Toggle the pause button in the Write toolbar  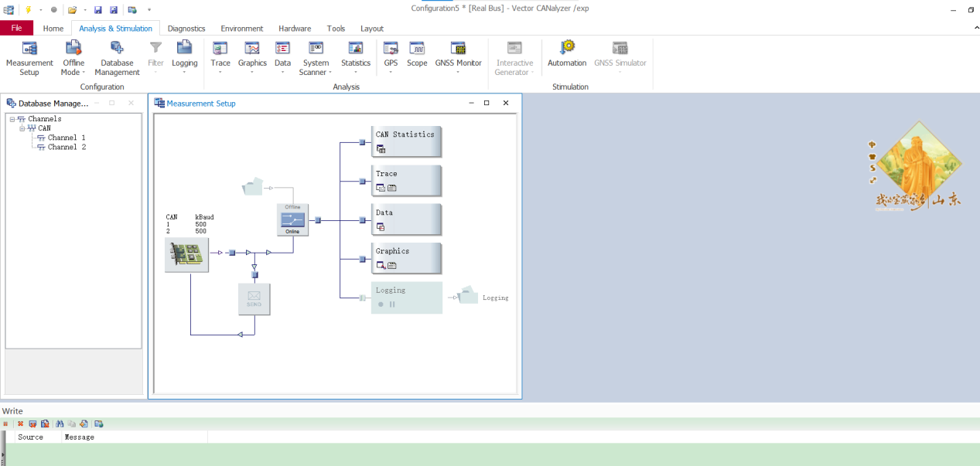(5, 423)
